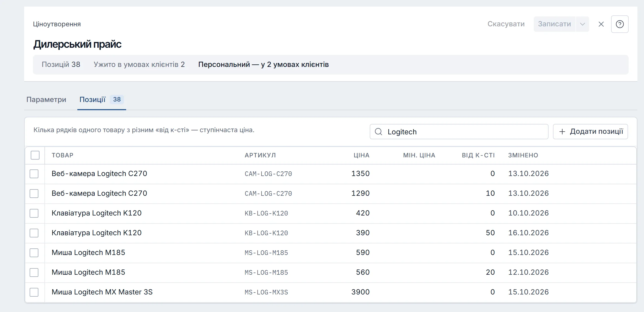Sort by the Ціна column header
The width and height of the screenshot is (644, 312).
point(361,155)
